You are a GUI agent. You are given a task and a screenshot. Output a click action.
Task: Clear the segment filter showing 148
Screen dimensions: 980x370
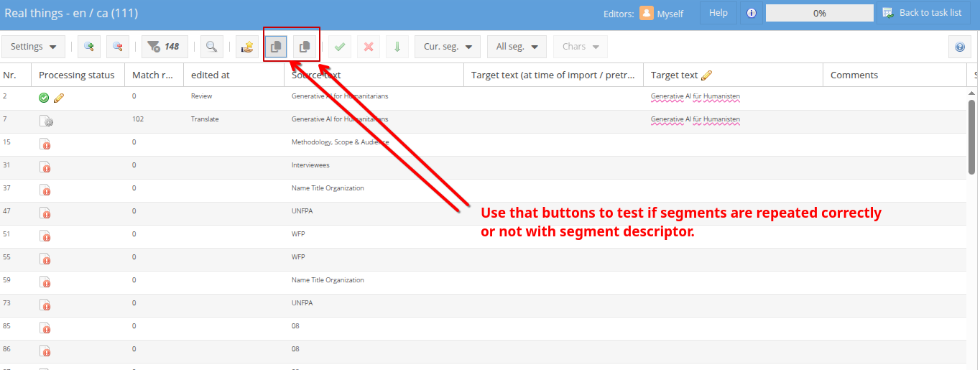coord(164,47)
